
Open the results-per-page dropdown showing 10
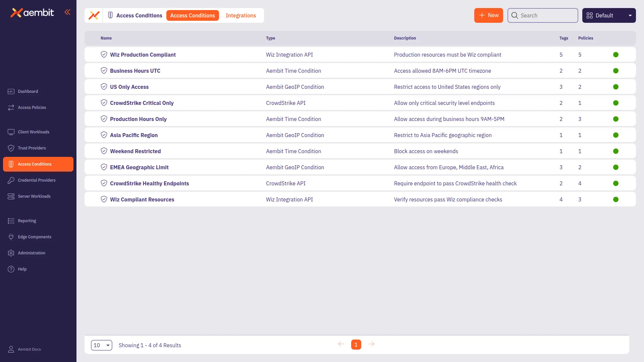click(x=101, y=345)
